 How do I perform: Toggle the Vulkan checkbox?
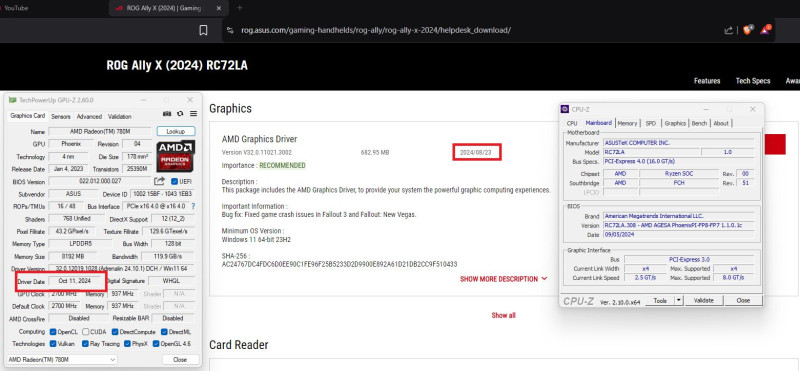[53, 344]
